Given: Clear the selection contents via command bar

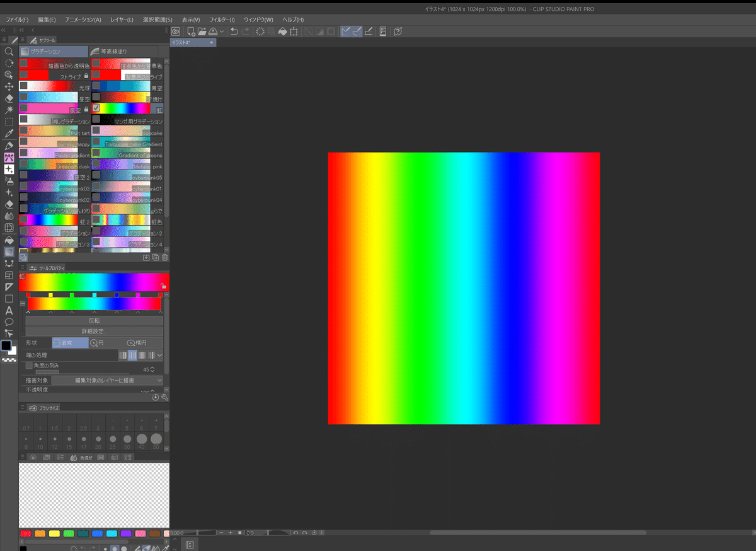Looking at the screenshot, I should click(260, 31).
